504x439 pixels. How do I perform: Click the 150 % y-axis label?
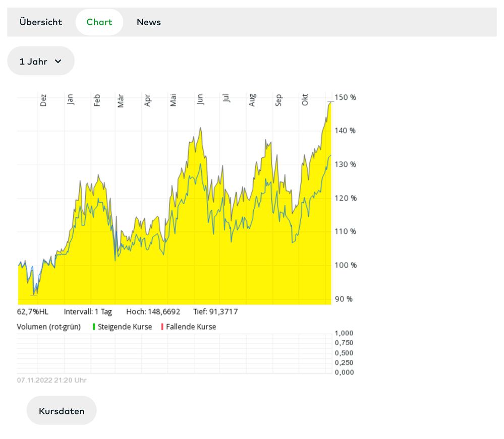(346, 97)
